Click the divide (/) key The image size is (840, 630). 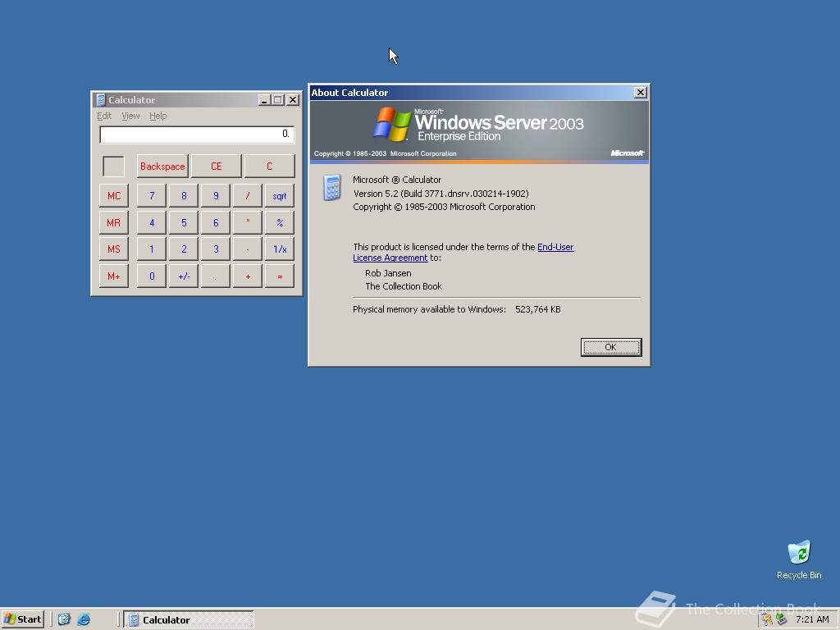(248, 195)
